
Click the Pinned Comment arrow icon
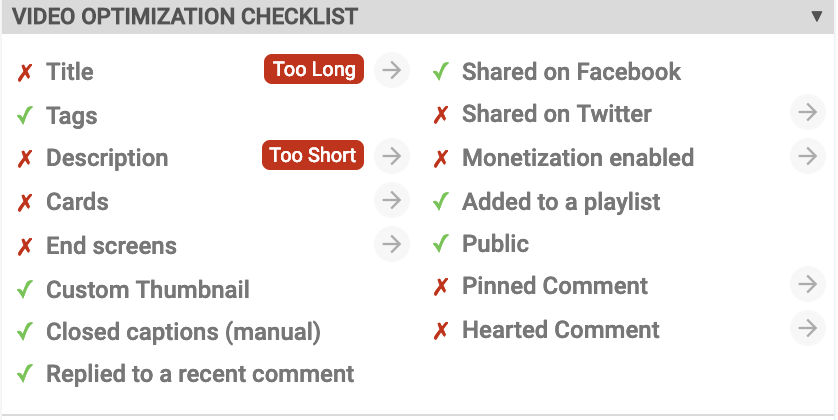click(x=808, y=284)
